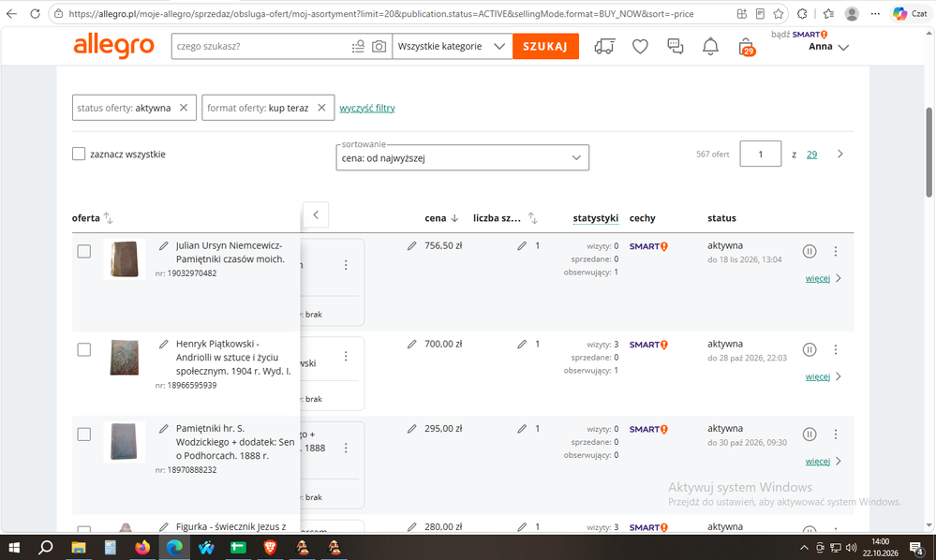Remove status oferty: aktywna filter
936x560 pixels.
pyautogui.click(x=184, y=108)
